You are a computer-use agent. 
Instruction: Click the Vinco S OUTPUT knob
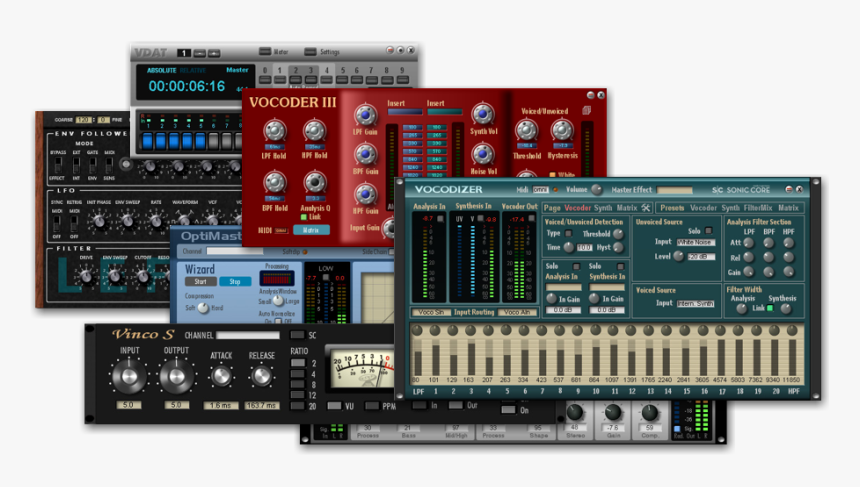177,376
